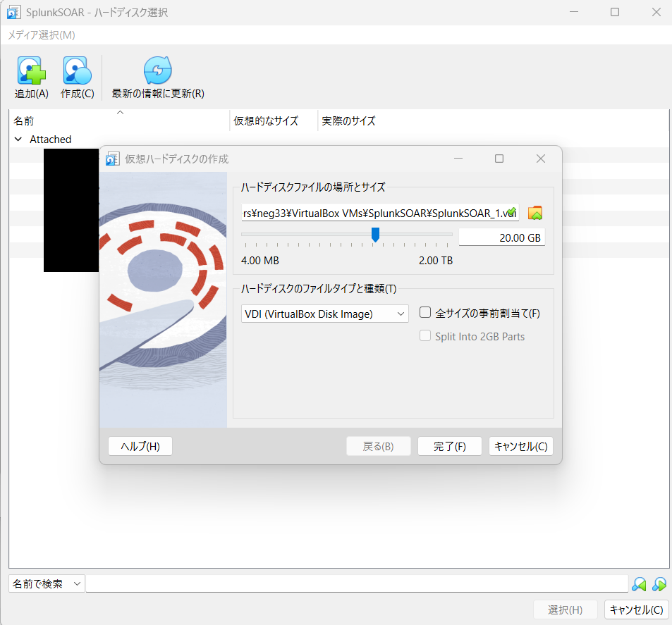Click the search previous magnifier icon

pos(639,584)
